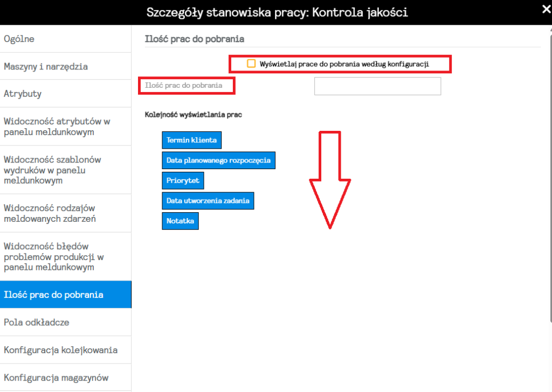Click 'Data utworzenia zadania' button
Image resolution: width=552 pixels, height=392 pixels.
click(208, 201)
